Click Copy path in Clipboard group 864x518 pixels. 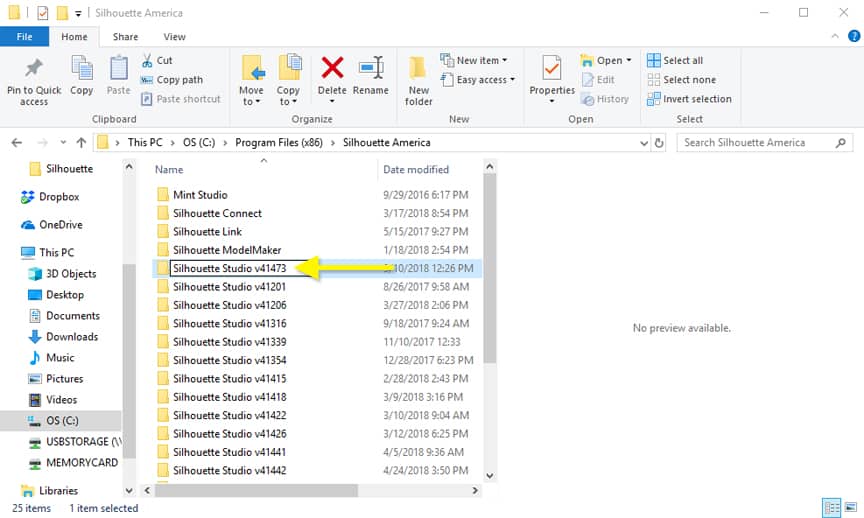click(172, 80)
